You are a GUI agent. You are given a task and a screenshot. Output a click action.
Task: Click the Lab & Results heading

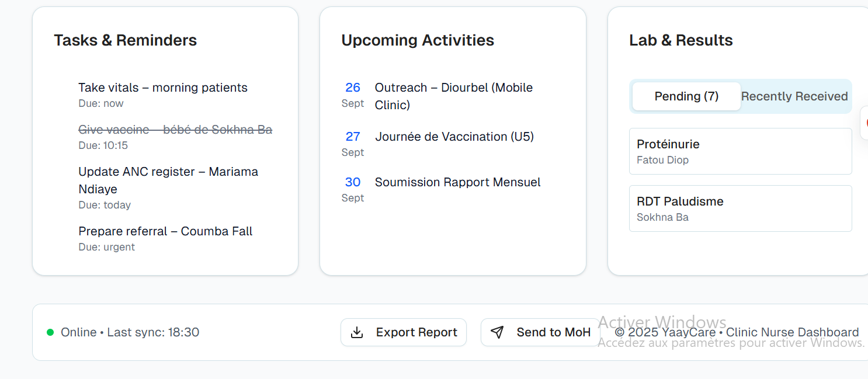tap(680, 40)
